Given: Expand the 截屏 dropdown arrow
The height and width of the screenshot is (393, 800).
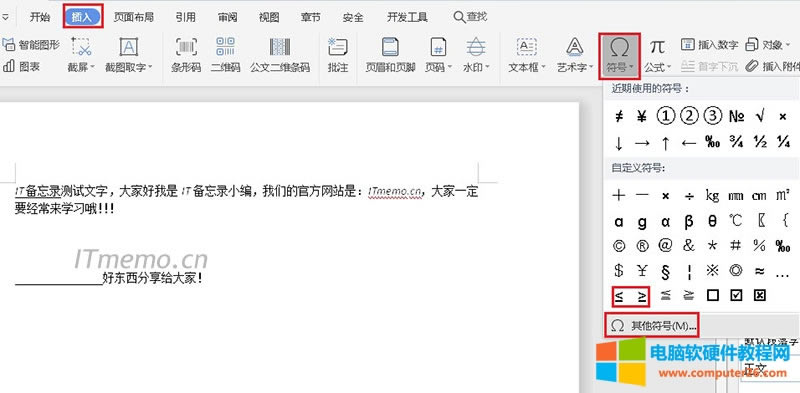Looking at the screenshot, I should click(92, 67).
